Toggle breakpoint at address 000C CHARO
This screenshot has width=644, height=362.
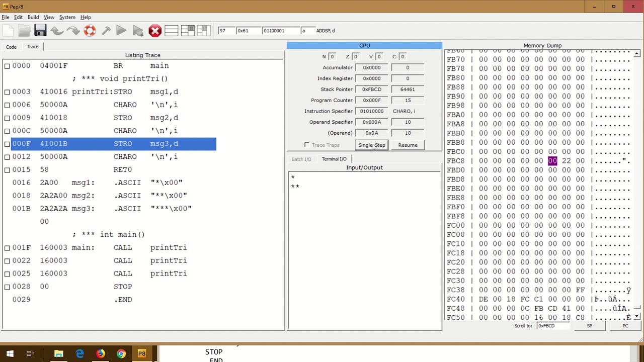tap(7, 131)
